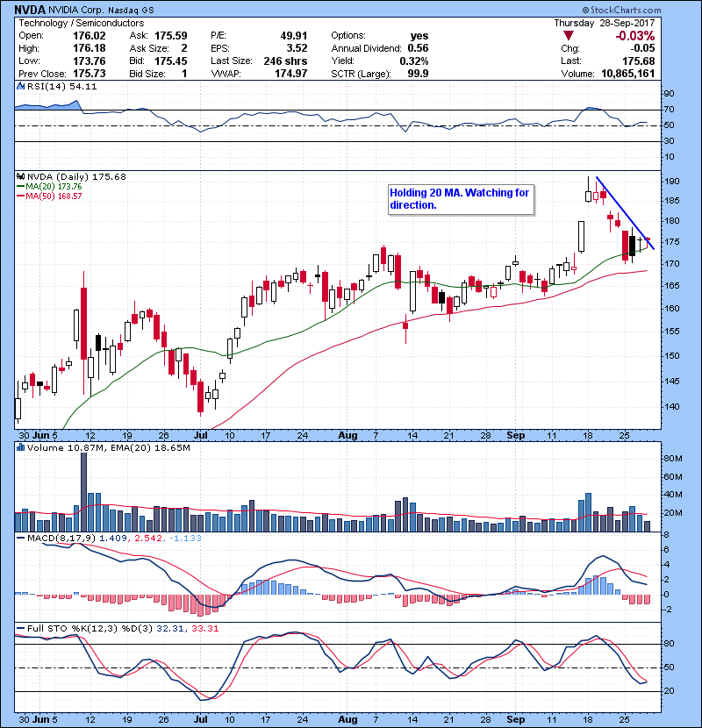The image size is (702, 728).
Task: Click the stochastic %D value 33.31
Action: point(204,629)
